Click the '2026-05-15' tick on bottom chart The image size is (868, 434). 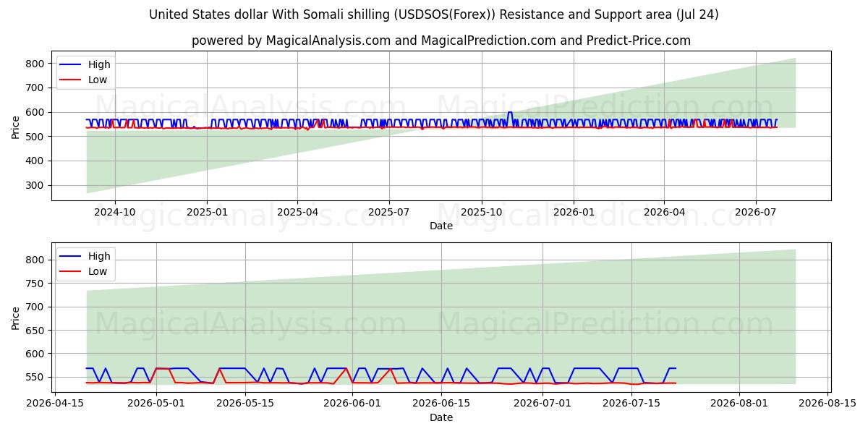[245, 404]
